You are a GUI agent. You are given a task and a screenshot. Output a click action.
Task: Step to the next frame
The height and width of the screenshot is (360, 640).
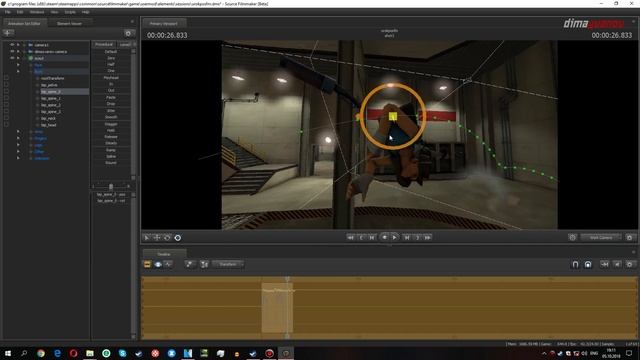click(x=407, y=238)
